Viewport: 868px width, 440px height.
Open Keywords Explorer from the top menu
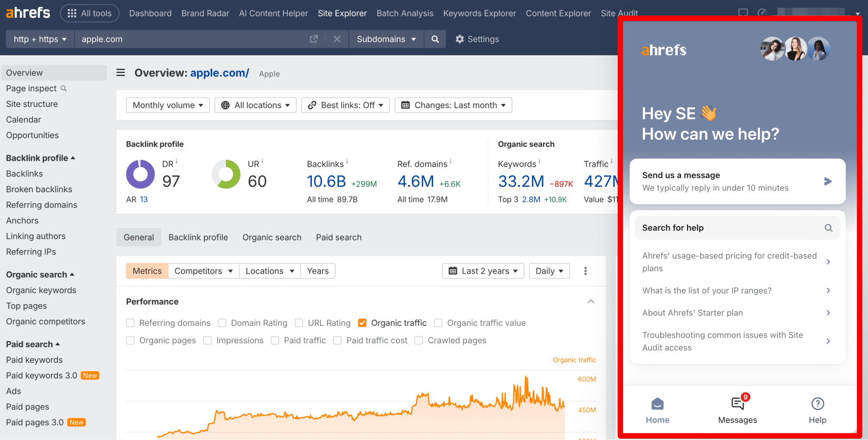pyautogui.click(x=479, y=13)
